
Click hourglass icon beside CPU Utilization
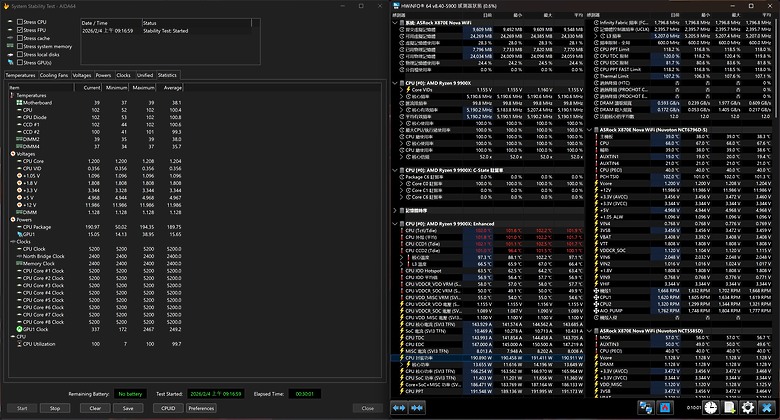19,344
